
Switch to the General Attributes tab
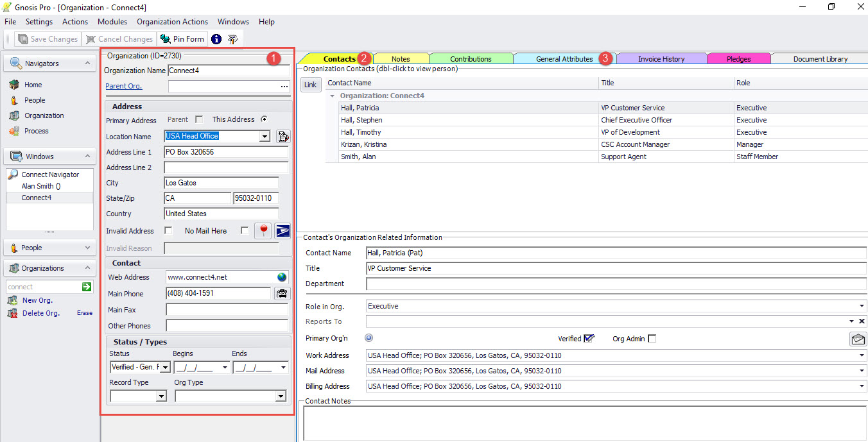564,58
